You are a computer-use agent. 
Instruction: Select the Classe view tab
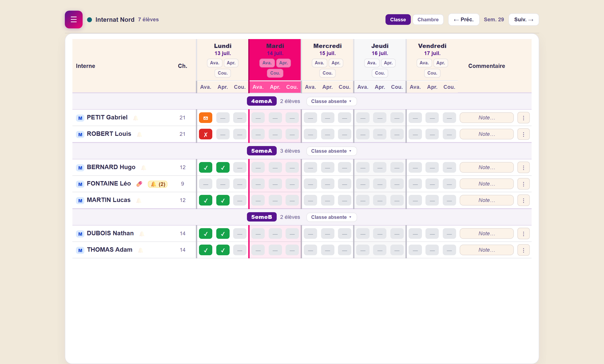point(398,20)
